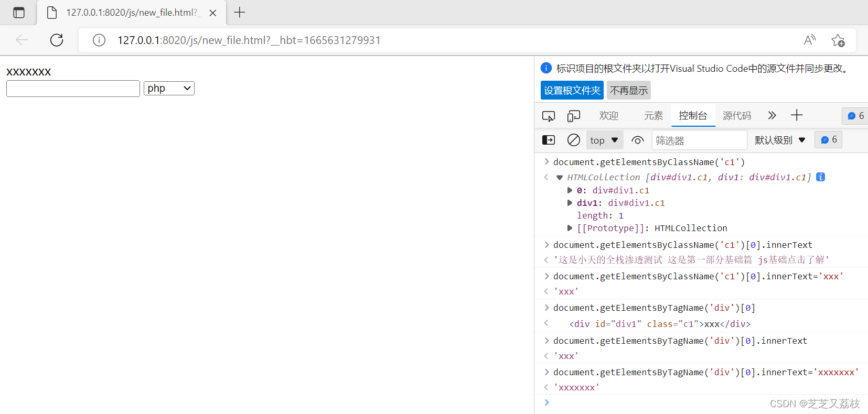Reload the current page
The width and height of the screenshot is (868, 414).
[x=57, y=40]
